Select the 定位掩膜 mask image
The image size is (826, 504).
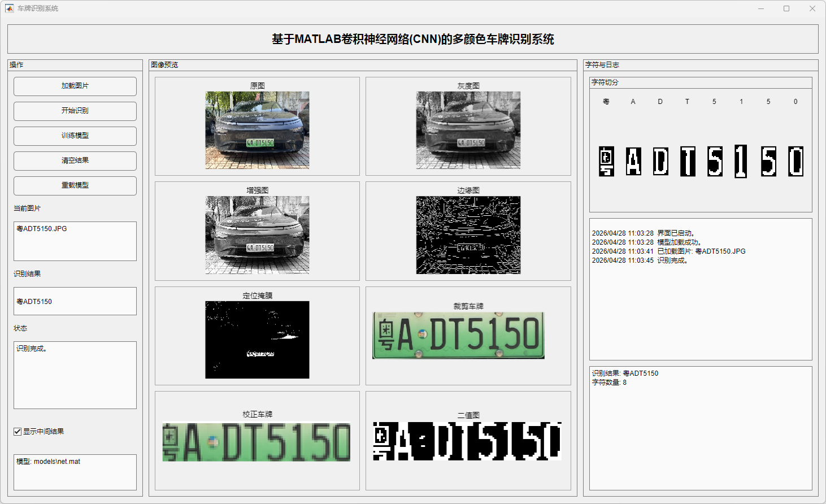pyautogui.click(x=257, y=340)
